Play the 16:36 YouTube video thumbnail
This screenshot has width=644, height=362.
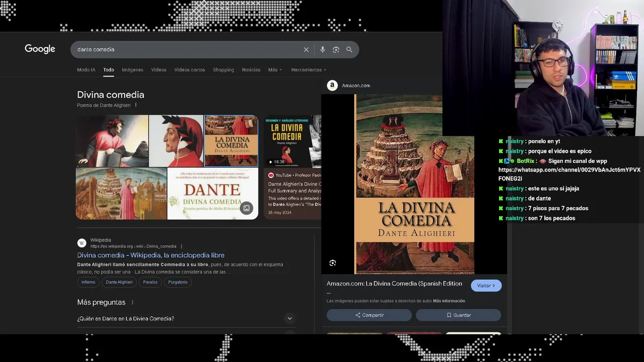point(292,141)
